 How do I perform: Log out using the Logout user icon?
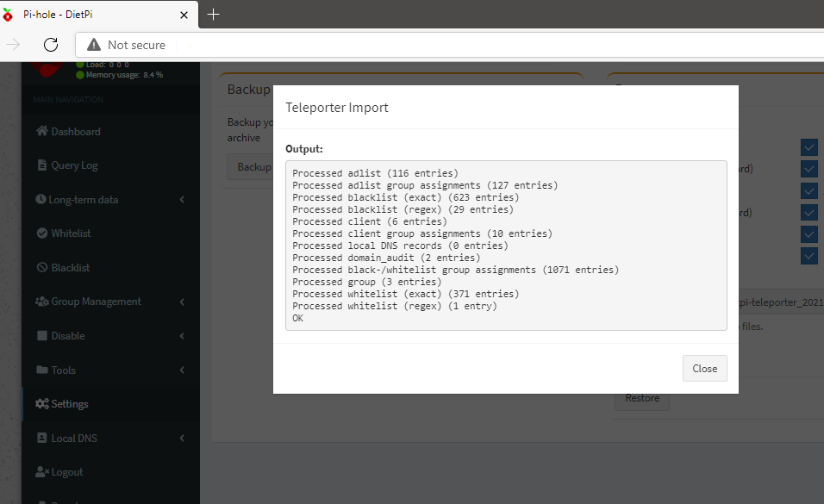(42, 472)
